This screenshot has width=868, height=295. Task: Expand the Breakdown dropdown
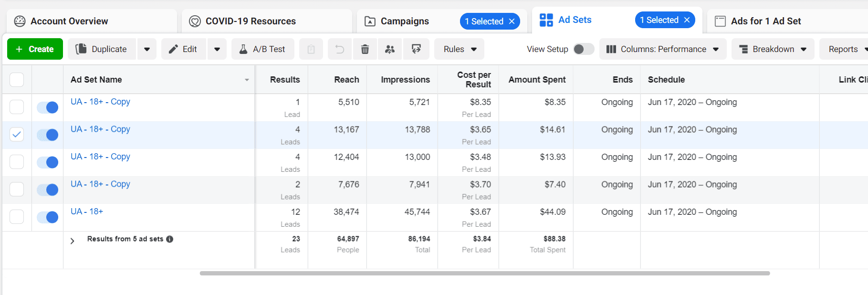pos(773,49)
